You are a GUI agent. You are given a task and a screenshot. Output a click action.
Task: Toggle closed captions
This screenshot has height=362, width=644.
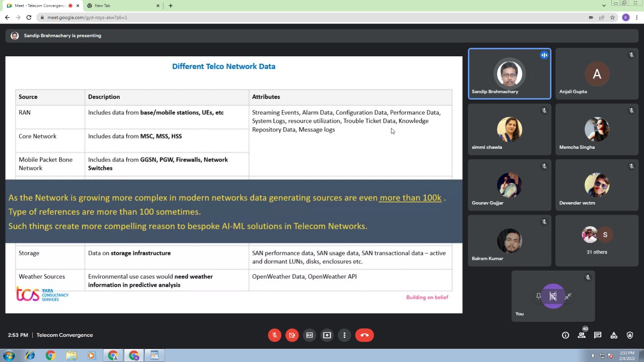point(309,335)
